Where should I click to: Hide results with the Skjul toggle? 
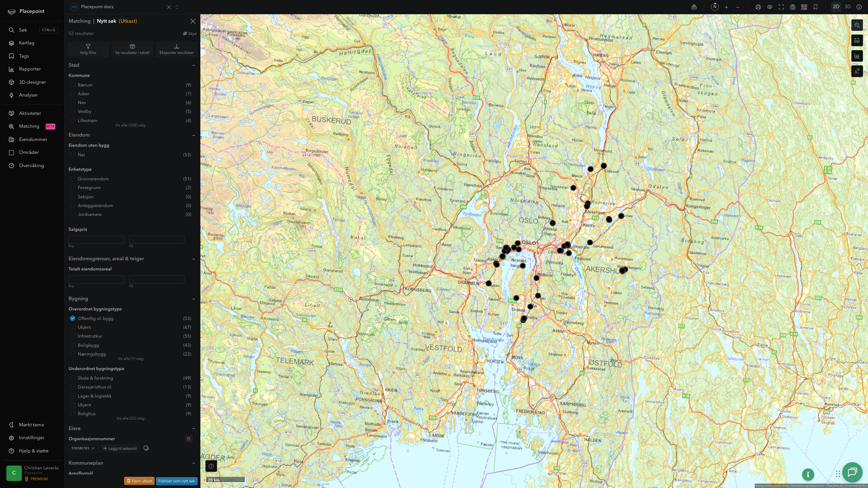tap(190, 34)
